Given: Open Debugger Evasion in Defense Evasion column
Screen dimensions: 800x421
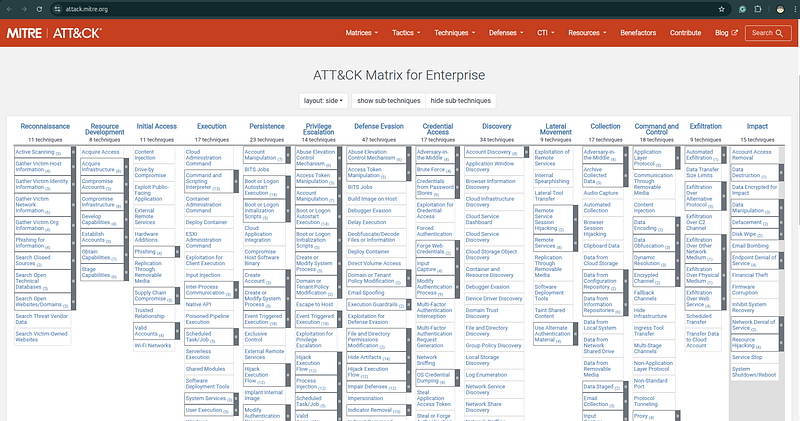Looking at the screenshot, I should [x=369, y=211].
